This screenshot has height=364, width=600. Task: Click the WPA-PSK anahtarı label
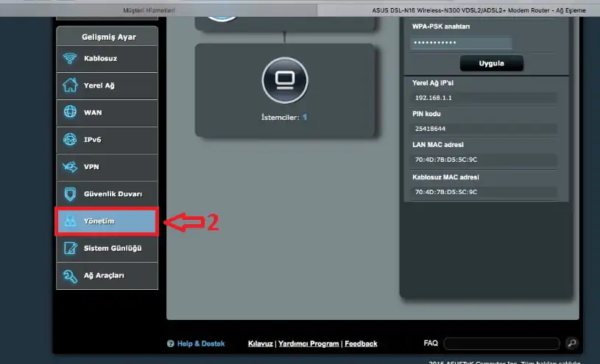tap(441, 26)
